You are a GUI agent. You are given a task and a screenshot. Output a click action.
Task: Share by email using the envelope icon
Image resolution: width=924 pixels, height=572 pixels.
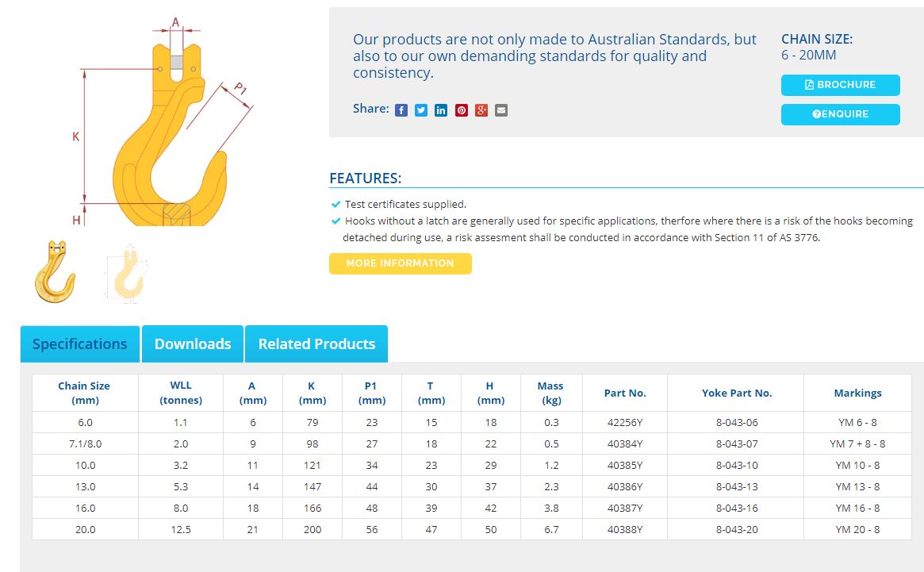pos(501,110)
